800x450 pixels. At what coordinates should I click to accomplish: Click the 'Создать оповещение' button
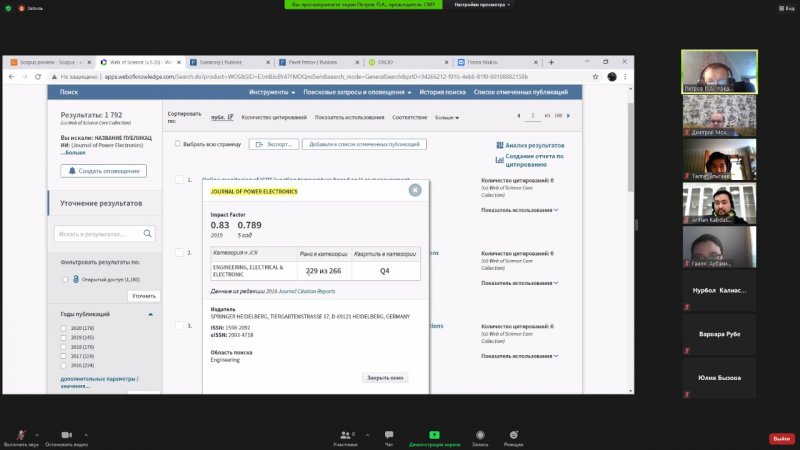point(103,171)
